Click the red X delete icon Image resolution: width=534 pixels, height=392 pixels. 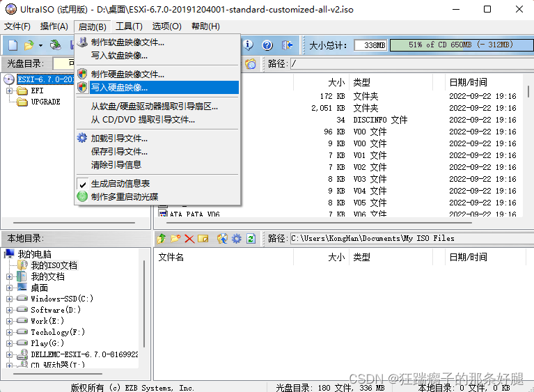(x=189, y=238)
